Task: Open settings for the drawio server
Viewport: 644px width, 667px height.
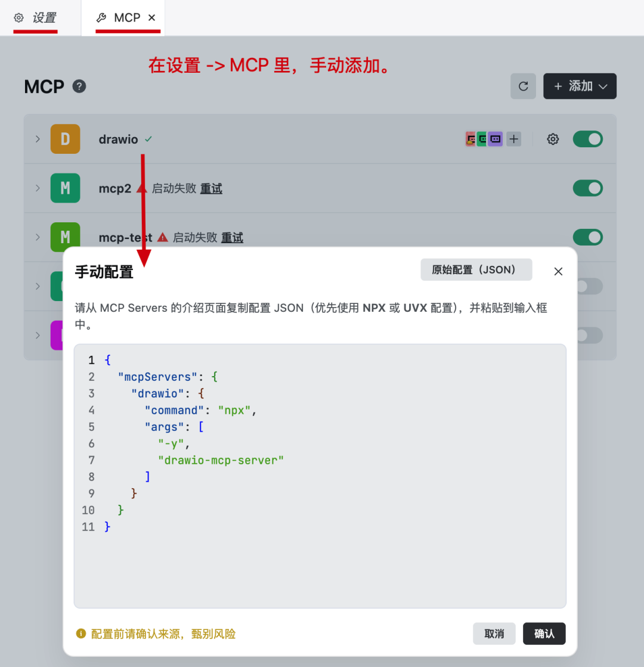Action: (x=553, y=139)
